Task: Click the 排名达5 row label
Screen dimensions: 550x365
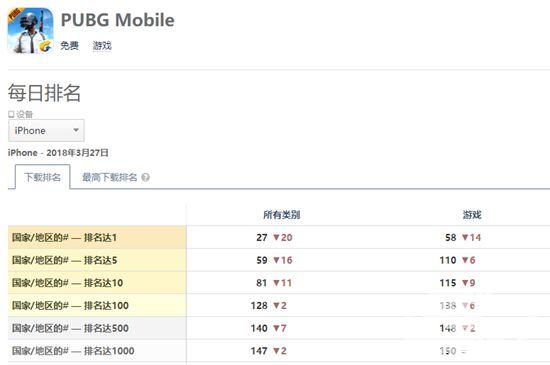Action: pos(64,260)
